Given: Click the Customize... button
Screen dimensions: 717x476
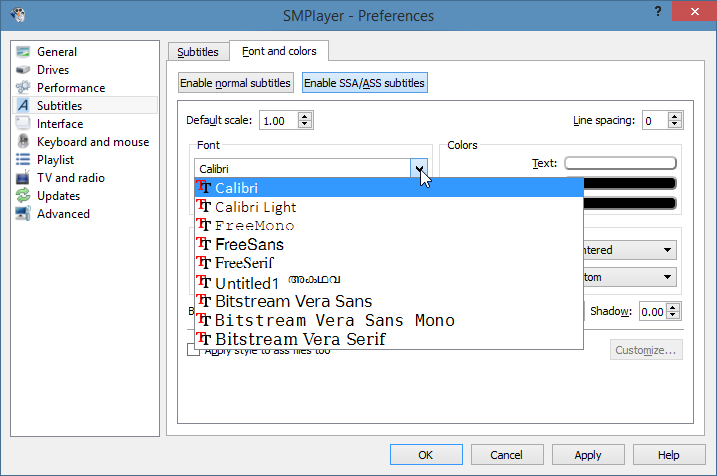Looking at the screenshot, I should click(646, 350).
